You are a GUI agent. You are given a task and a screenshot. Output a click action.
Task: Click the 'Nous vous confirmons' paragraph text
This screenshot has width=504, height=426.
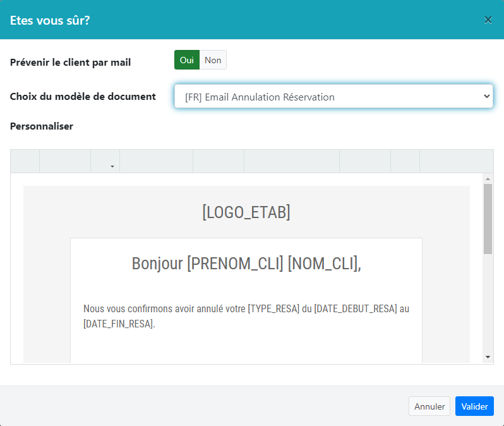point(164,309)
